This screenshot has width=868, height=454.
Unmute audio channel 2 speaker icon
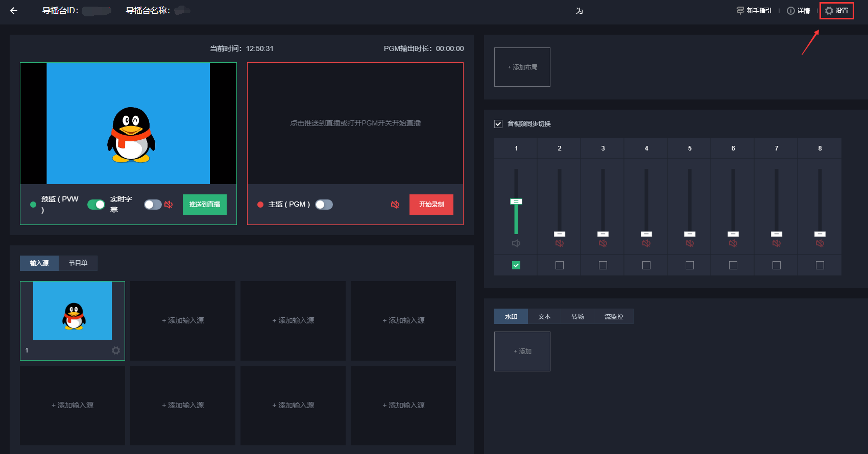560,243
